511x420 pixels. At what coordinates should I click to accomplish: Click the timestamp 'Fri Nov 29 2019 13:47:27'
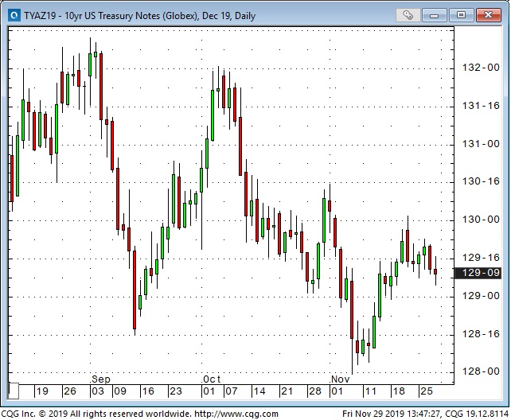pyautogui.click(x=392, y=414)
